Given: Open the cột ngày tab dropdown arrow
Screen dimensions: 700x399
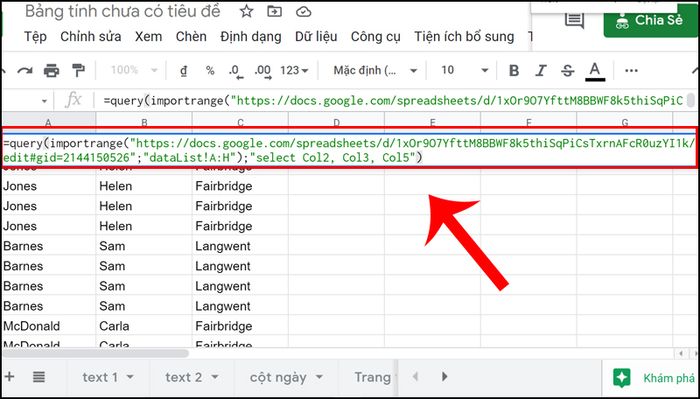Looking at the screenshot, I should coord(319,377).
